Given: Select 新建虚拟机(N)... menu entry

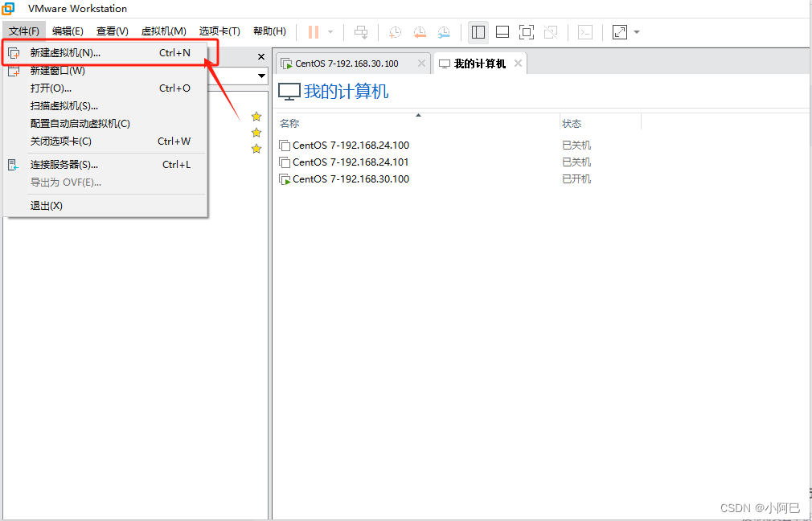Looking at the screenshot, I should pyautogui.click(x=105, y=53).
